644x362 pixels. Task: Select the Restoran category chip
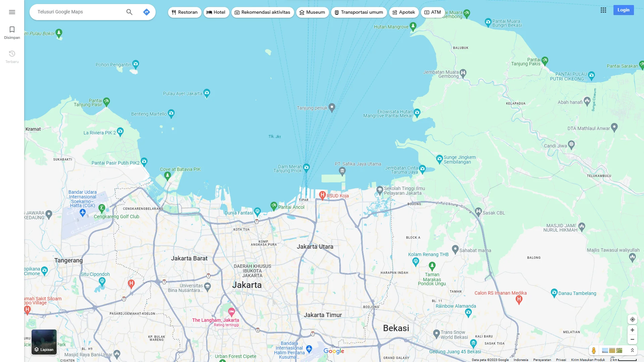pos(184,12)
